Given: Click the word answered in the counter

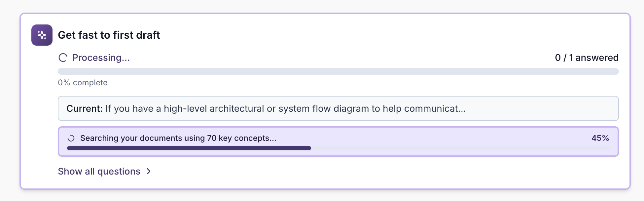Looking at the screenshot, I should point(597,58).
